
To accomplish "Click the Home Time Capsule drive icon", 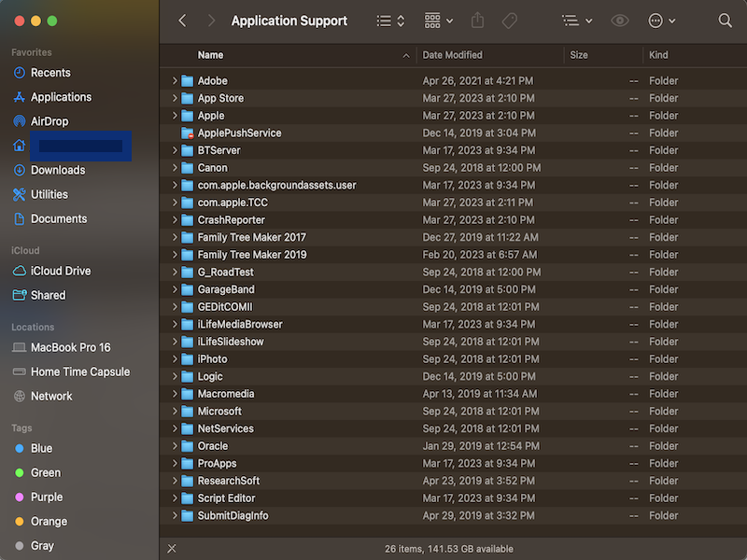I will 19,371.
